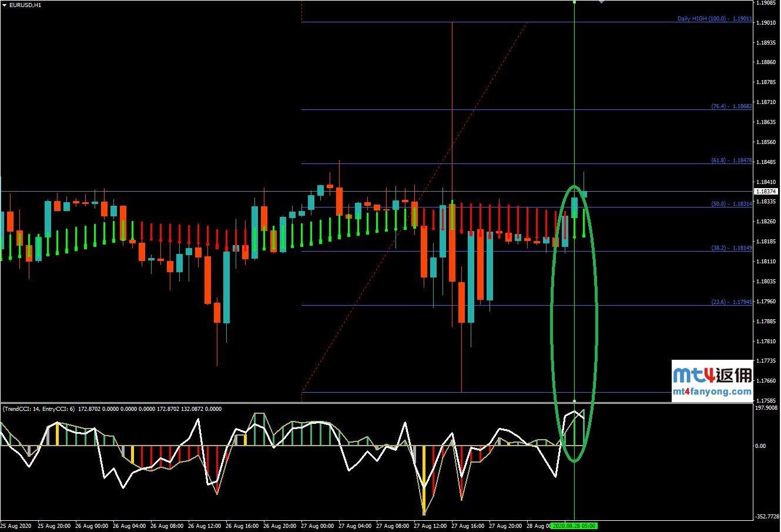Click the chart shift triangle marker at top
This screenshot has width=781, height=532.
[x=601, y=2]
